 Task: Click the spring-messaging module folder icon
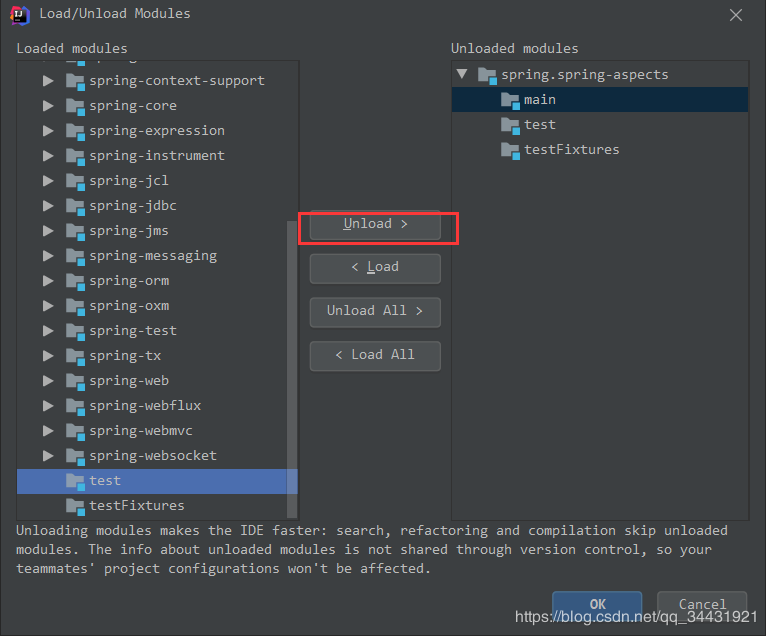pyautogui.click(x=76, y=256)
